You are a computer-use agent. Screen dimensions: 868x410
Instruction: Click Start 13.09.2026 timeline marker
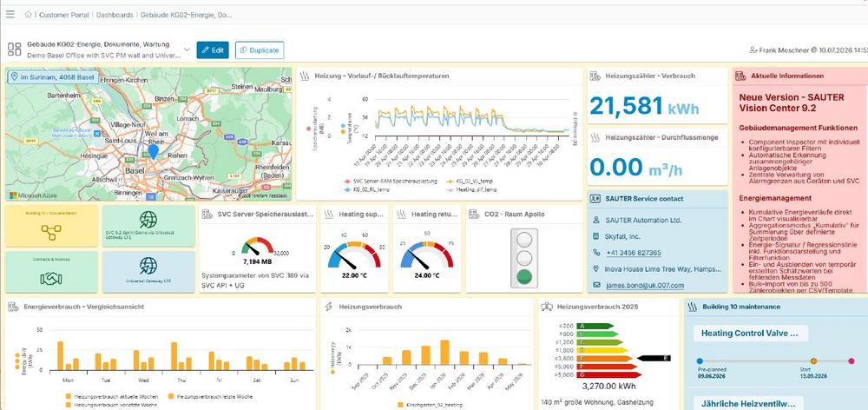814,361
